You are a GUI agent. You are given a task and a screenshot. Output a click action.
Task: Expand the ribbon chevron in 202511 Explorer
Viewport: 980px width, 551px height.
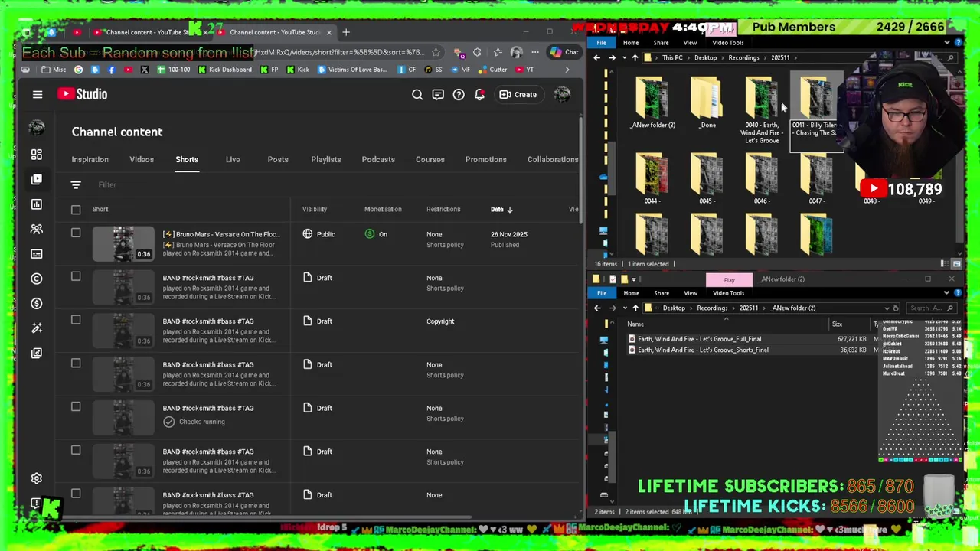[x=947, y=43]
